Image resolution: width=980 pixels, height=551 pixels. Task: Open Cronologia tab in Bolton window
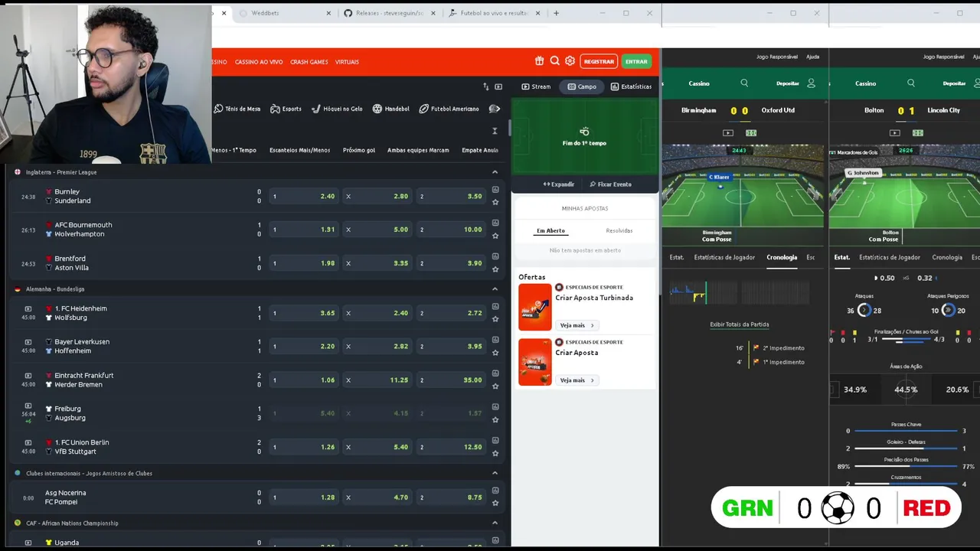coord(947,258)
